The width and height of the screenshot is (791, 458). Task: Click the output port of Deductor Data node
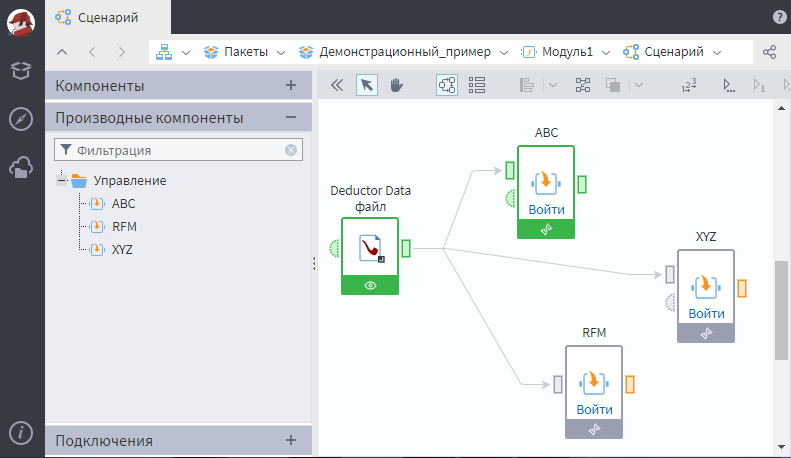[406, 248]
